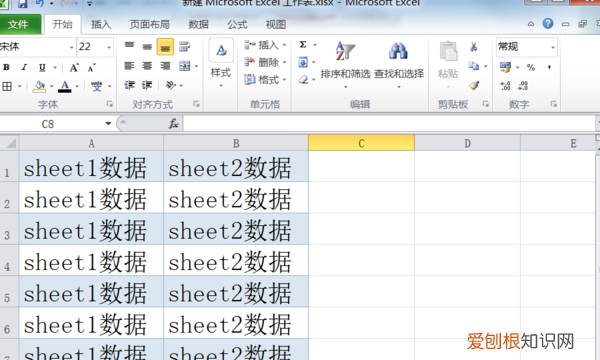Viewport: 600px width, 360px height.
Task: Open the 常规 number format dropdown
Action: point(553,47)
